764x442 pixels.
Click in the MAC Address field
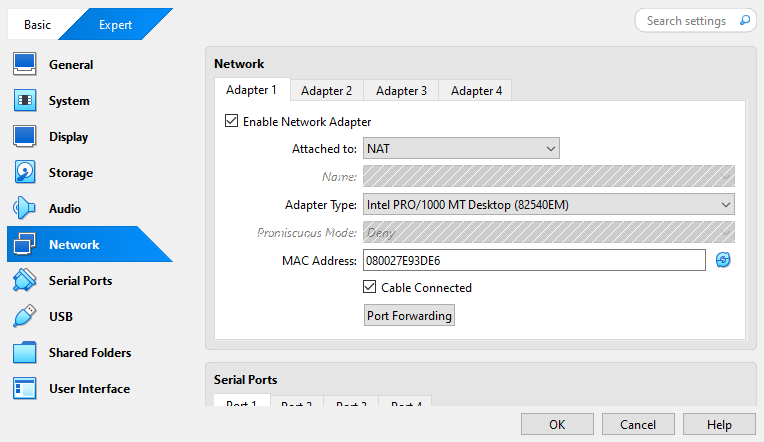(534, 261)
